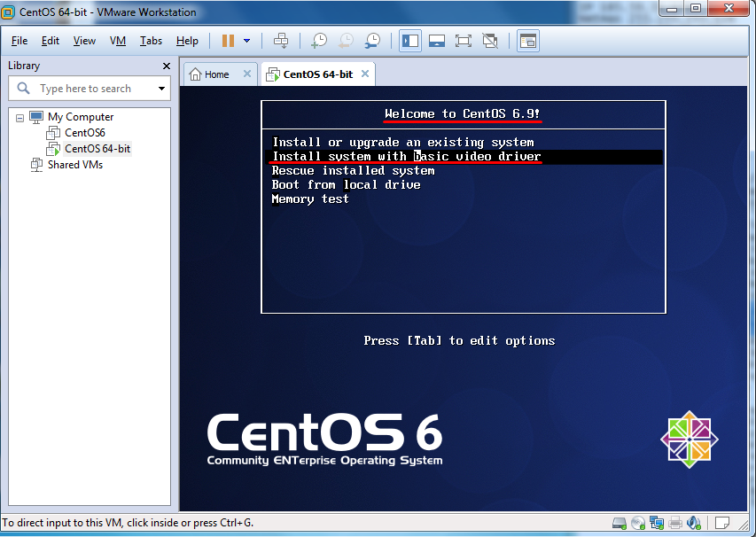Click the sound card status icon
The image size is (756, 537).
pyautogui.click(x=694, y=522)
